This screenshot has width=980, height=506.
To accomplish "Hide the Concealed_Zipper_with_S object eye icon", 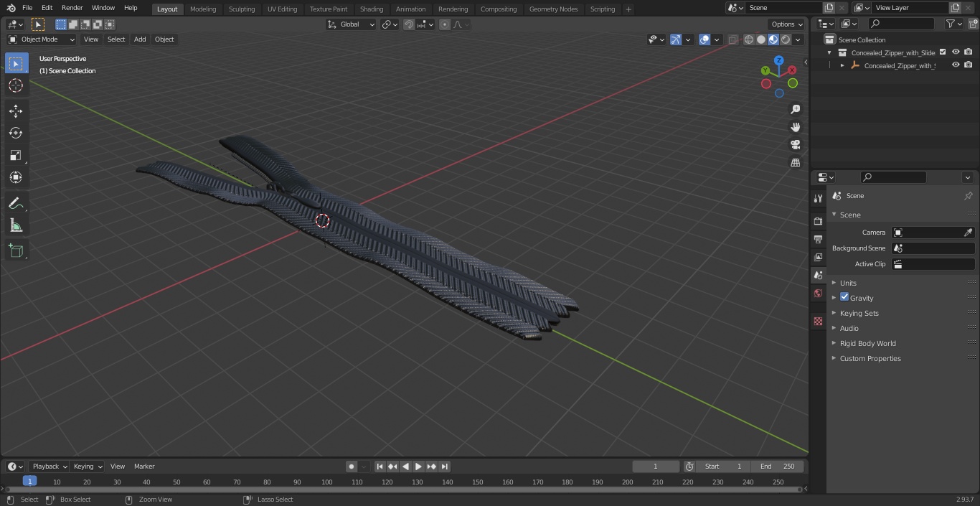I will coord(956,65).
